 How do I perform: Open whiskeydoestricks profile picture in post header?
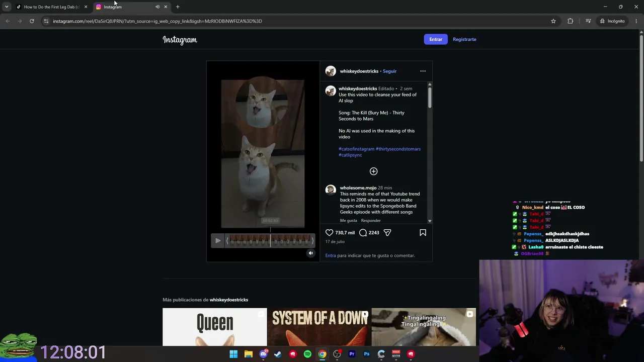(331, 71)
